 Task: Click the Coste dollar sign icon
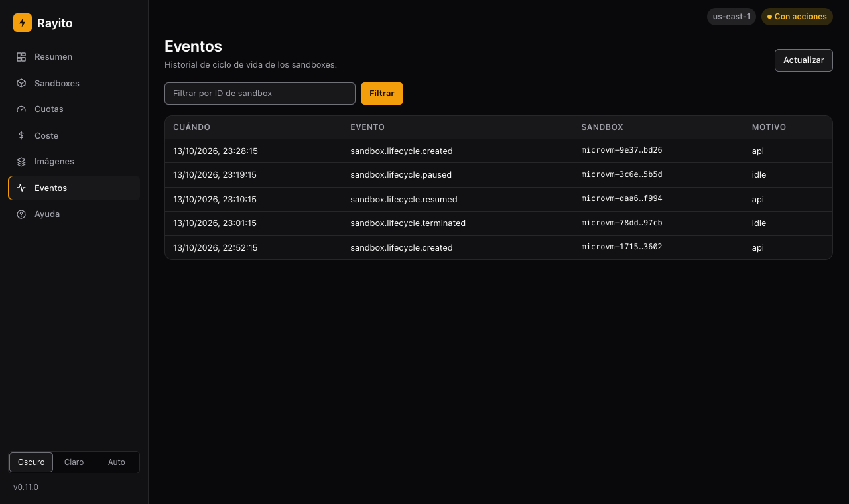21,136
